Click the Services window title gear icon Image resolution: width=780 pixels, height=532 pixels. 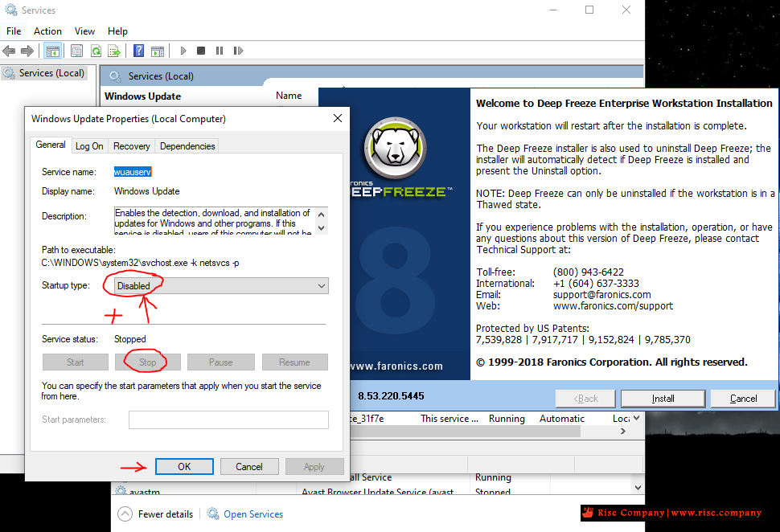coord(10,10)
